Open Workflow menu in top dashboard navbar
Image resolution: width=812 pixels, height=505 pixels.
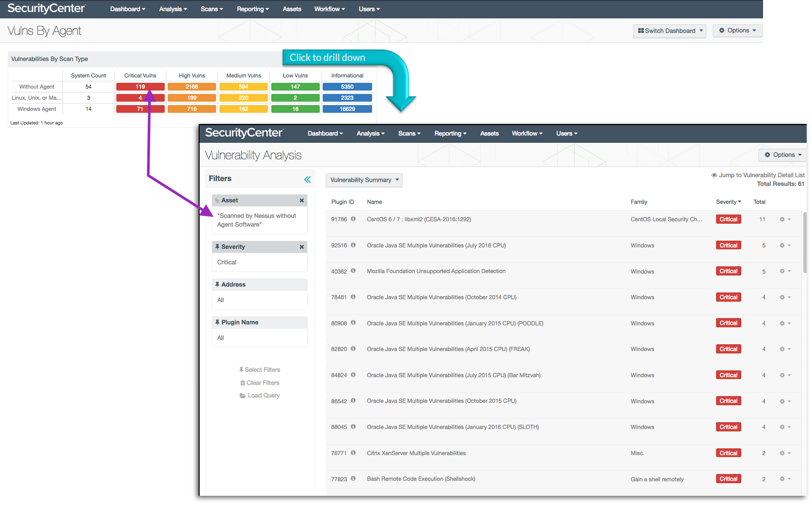pyautogui.click(x=329, y=9)
